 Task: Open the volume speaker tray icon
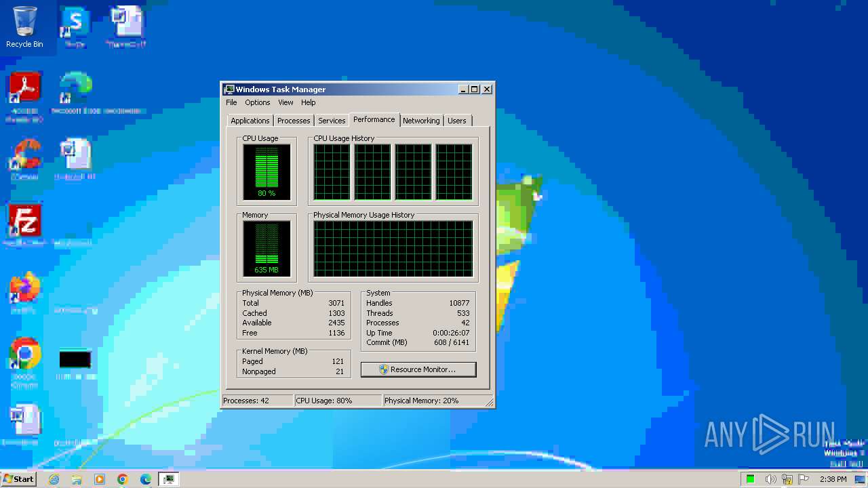click(x=770, y=479)
